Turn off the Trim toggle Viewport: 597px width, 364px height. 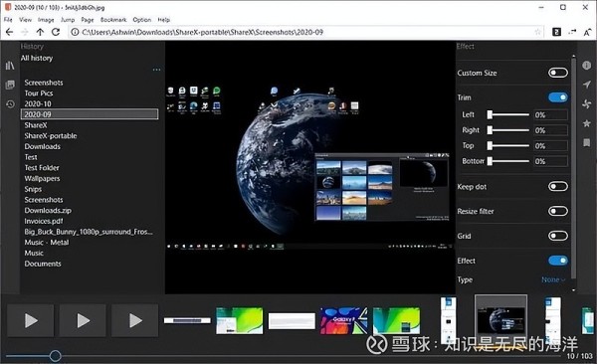(558, 97)
